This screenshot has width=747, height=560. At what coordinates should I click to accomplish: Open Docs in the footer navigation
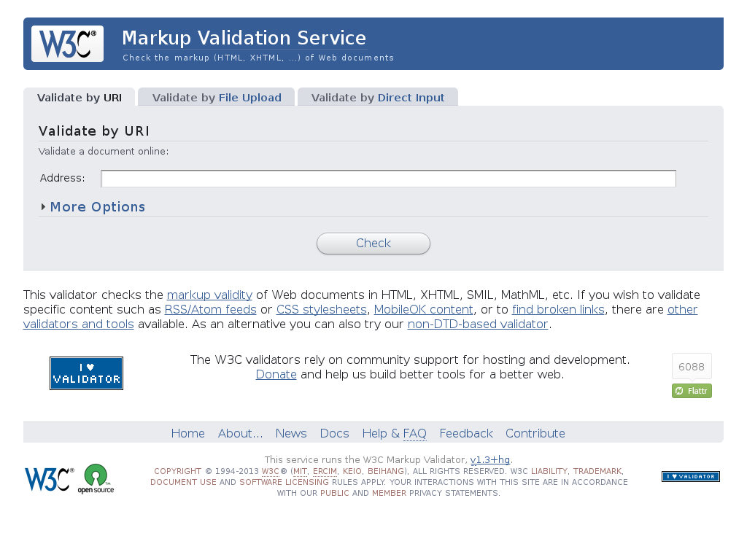tap(334, 433)
